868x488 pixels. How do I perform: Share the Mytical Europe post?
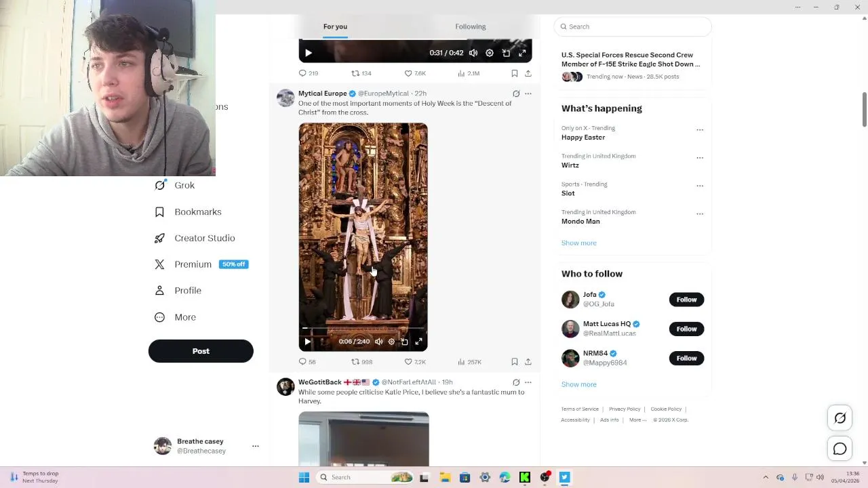[x=528, y=362]
